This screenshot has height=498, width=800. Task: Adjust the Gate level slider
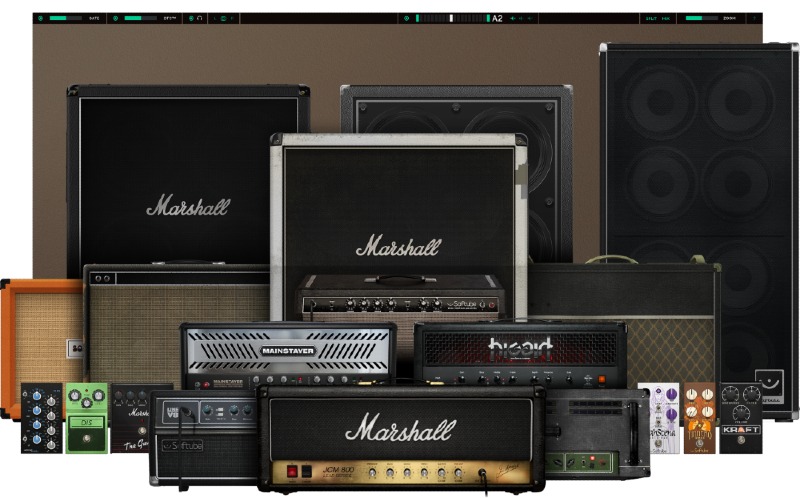coord(66,18)
